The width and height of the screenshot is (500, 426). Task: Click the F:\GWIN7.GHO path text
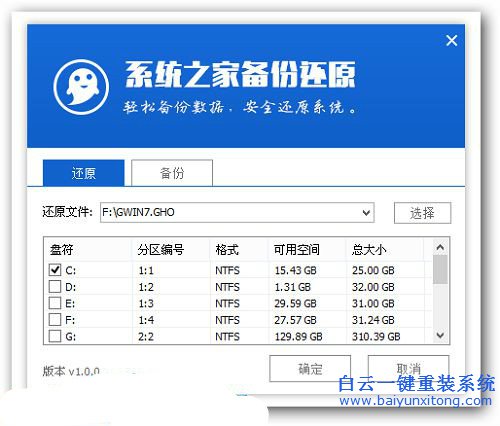[x=138, y=212]
